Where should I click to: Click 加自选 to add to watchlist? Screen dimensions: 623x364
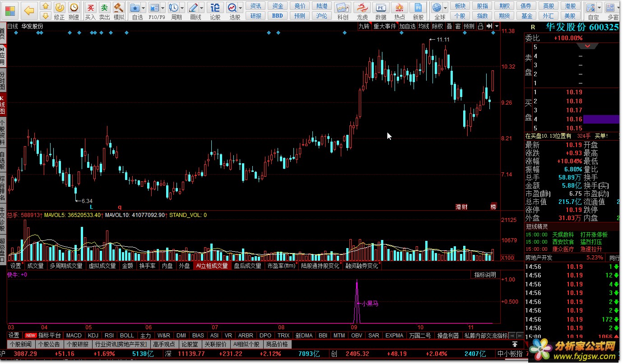point(407,26)
